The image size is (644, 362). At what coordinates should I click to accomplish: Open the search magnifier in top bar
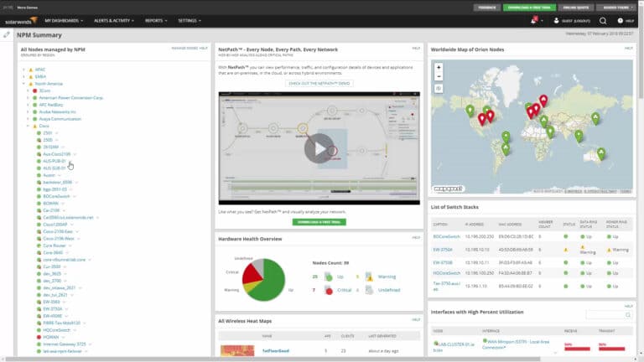coord(603,20)
